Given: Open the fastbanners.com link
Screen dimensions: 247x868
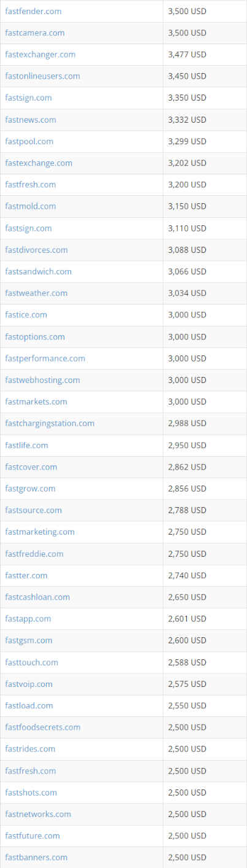Looking at the screenshot, I should tap(36, 857).
